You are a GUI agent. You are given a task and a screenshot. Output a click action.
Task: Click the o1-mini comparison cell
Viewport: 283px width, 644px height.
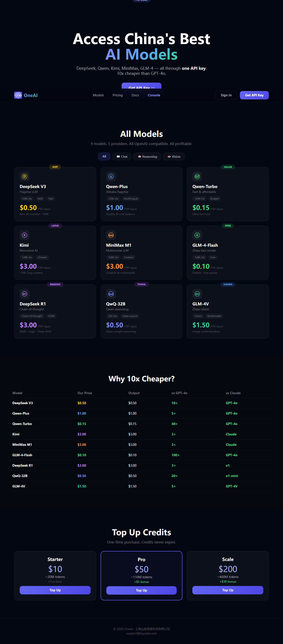coord(232,476)
